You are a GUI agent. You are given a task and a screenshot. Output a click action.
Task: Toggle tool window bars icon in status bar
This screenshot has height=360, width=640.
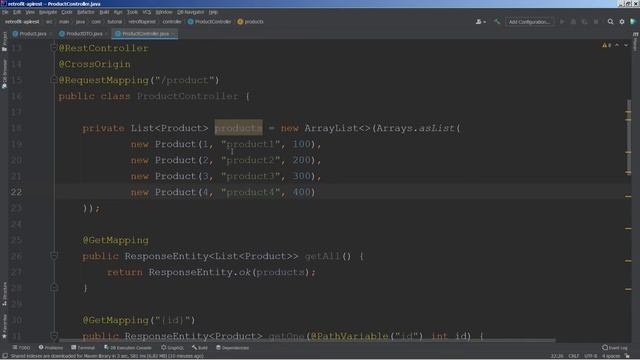(x=4, y=356)
